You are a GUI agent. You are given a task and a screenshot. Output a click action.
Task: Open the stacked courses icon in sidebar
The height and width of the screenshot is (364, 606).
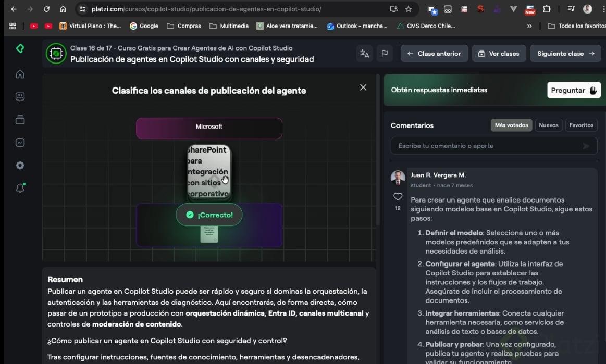(x=20, y=120)
